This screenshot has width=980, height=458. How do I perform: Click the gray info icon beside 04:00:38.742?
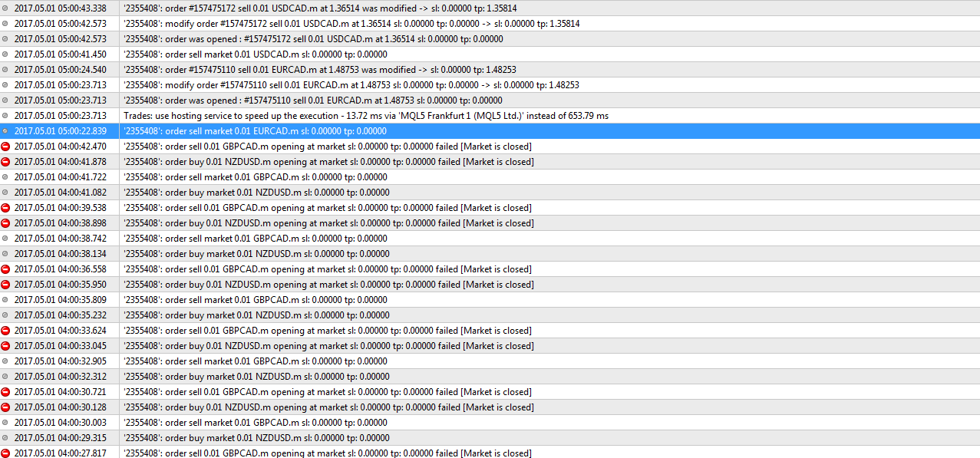(x=5, y=239)
